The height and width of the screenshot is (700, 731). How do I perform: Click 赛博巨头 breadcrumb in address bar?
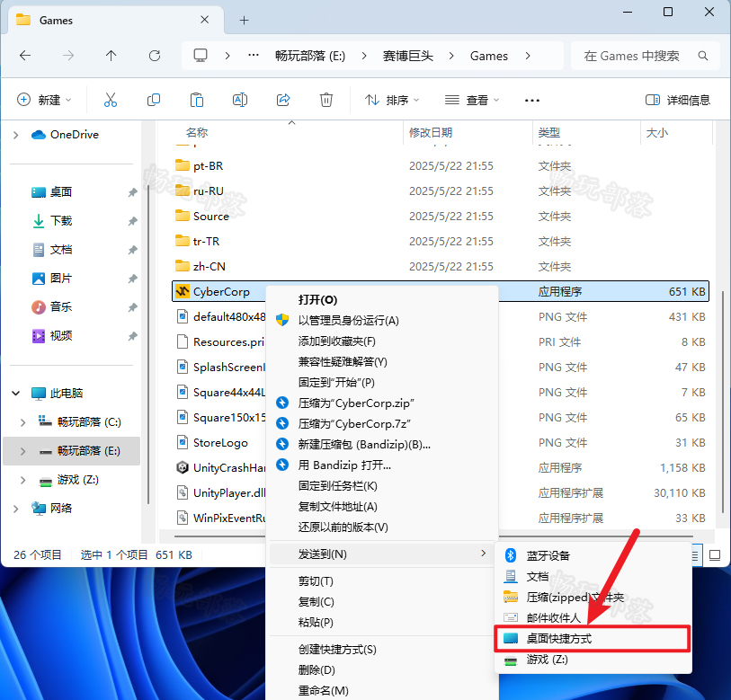click(408, 56)
